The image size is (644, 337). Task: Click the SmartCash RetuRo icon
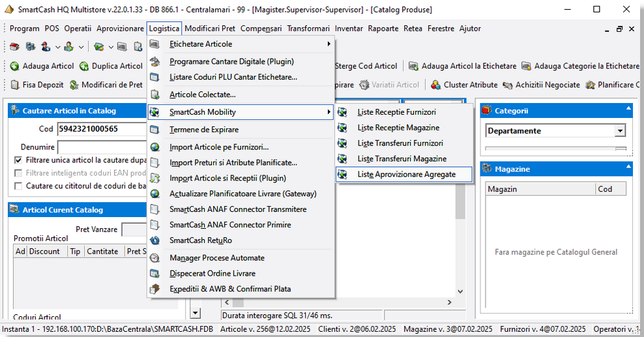tap(155, 241)
